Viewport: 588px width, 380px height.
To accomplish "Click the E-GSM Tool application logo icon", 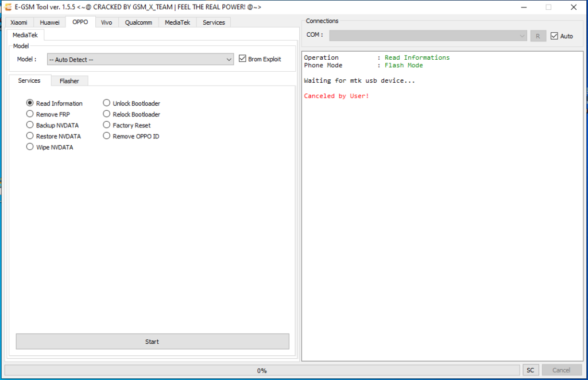I will pos(7,7).
